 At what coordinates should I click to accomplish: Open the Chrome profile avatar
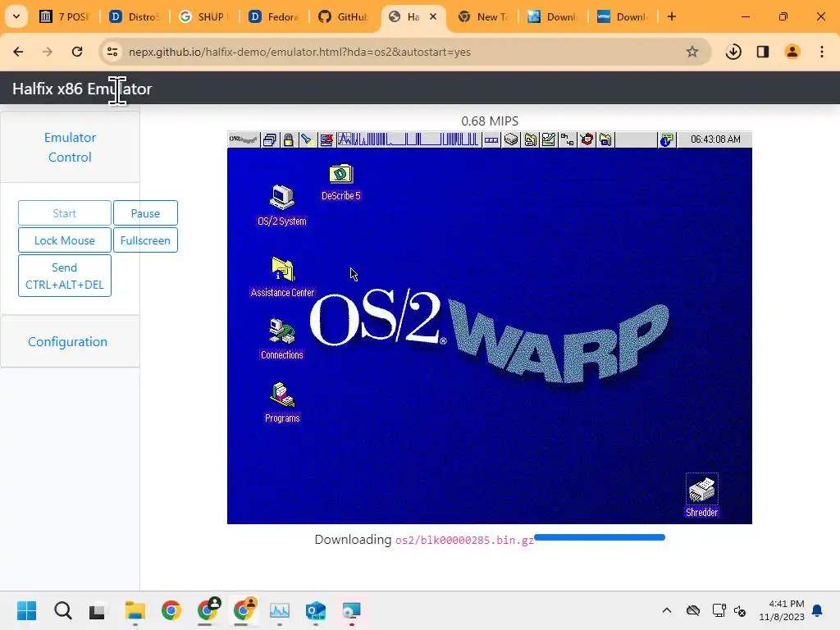coord(792,52)
